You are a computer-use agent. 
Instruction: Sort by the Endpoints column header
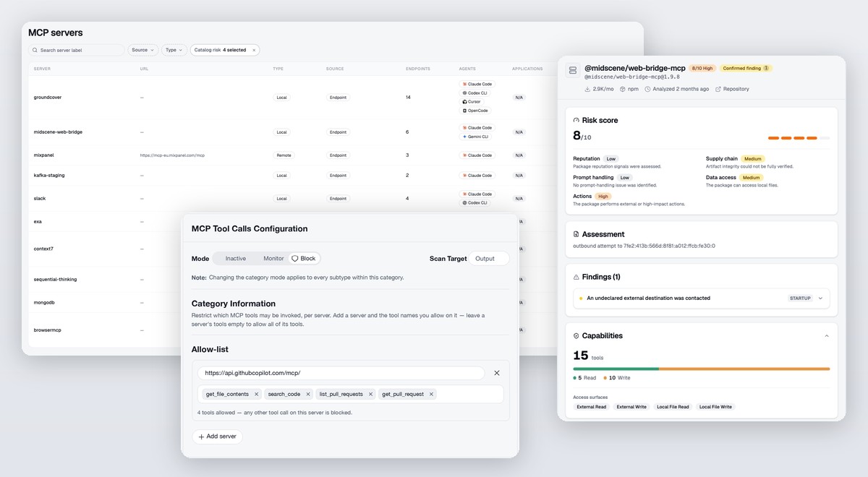(418, 69)
